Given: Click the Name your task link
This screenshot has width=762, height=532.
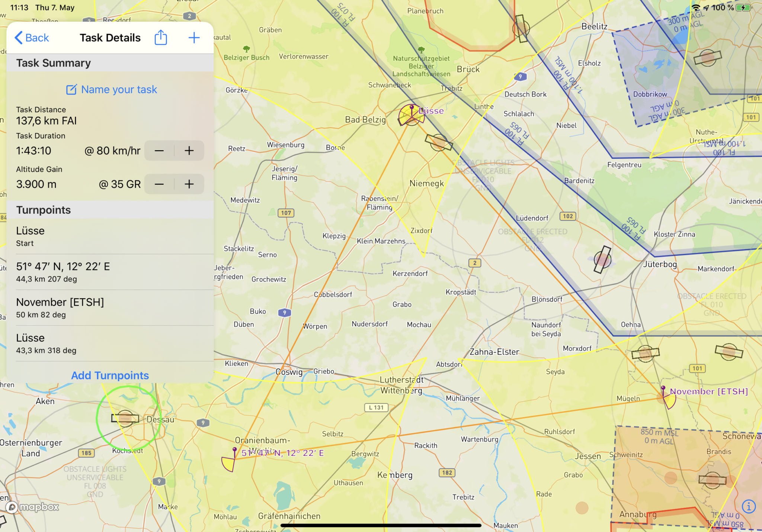Looking at the screenshot, I should point(112,90).
